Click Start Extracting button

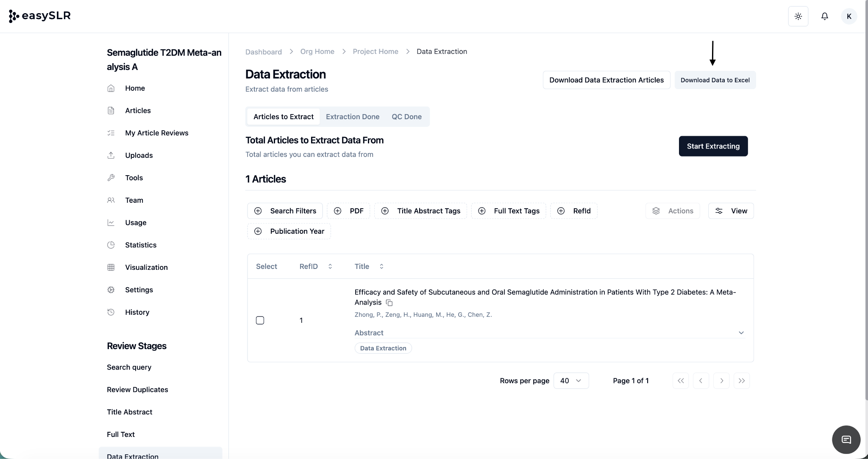[x=713, y=146]
